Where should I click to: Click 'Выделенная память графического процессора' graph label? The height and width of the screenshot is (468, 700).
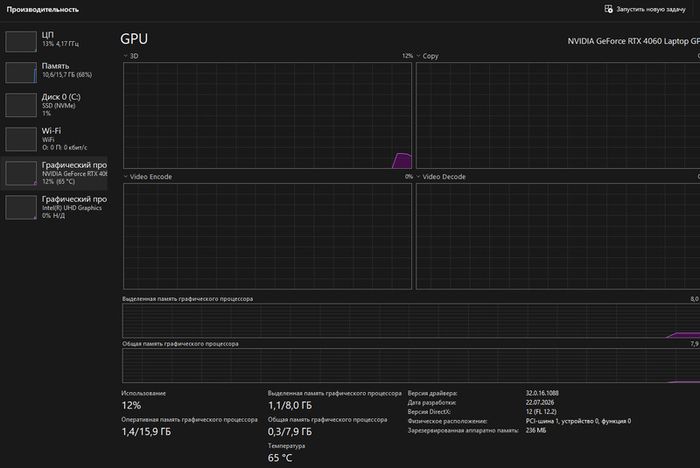188,299
